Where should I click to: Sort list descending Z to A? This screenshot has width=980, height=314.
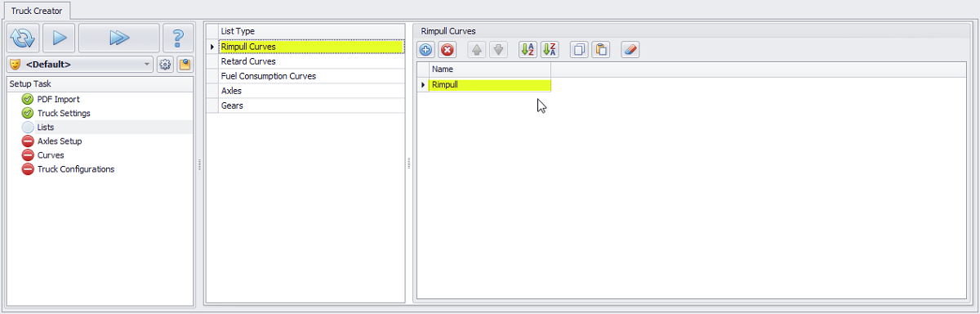550,50
